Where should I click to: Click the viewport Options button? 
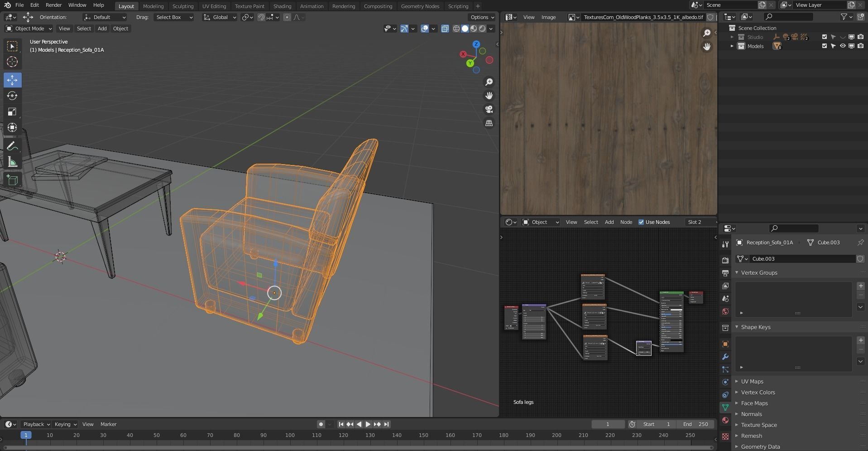click(482, 17)
